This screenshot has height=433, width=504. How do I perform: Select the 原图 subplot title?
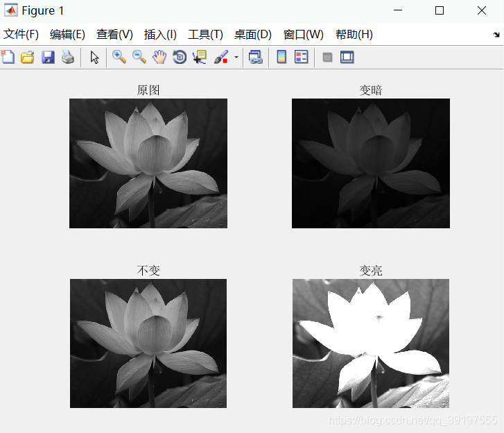click(148, 90)
